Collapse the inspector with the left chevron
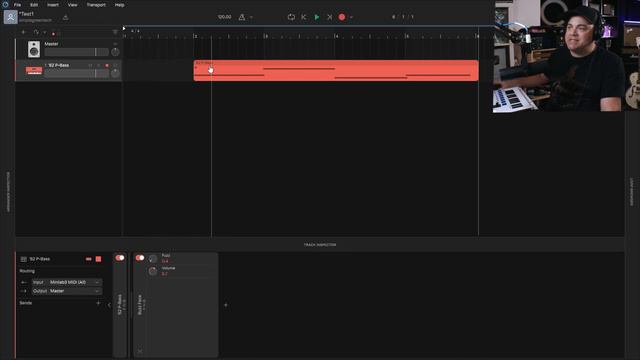Viewport: 640px width, 360px height. pyautogui.click(x=109, y=305)
